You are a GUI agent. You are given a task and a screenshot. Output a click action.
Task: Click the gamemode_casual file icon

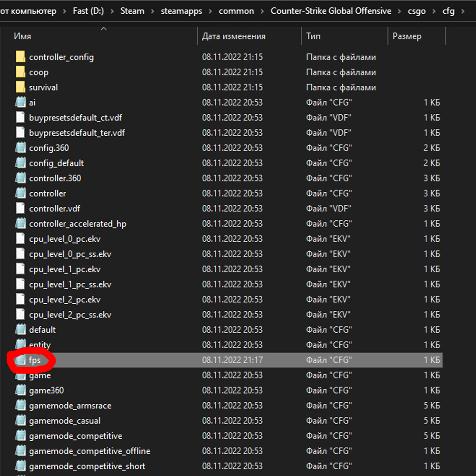tap(20, 421)
